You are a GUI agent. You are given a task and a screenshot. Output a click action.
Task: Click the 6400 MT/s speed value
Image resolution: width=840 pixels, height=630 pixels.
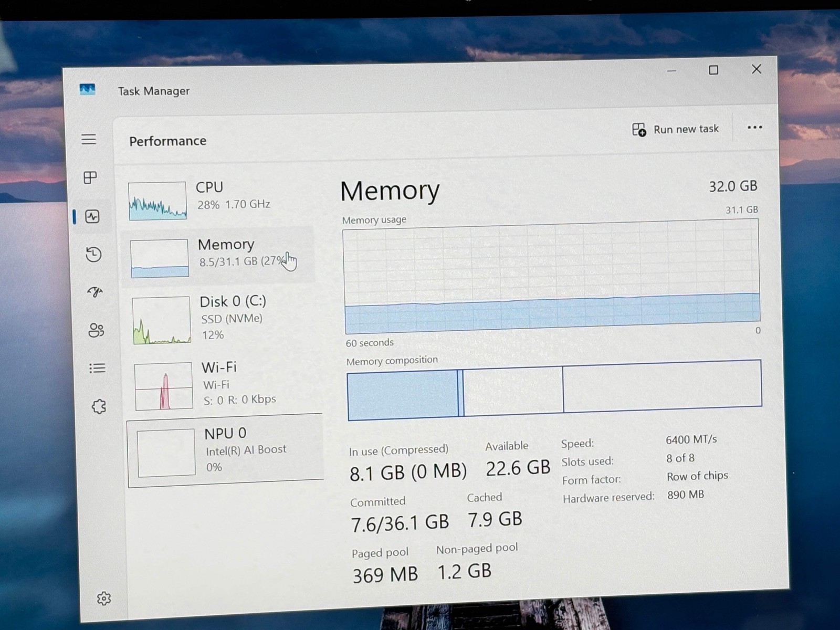691,439
